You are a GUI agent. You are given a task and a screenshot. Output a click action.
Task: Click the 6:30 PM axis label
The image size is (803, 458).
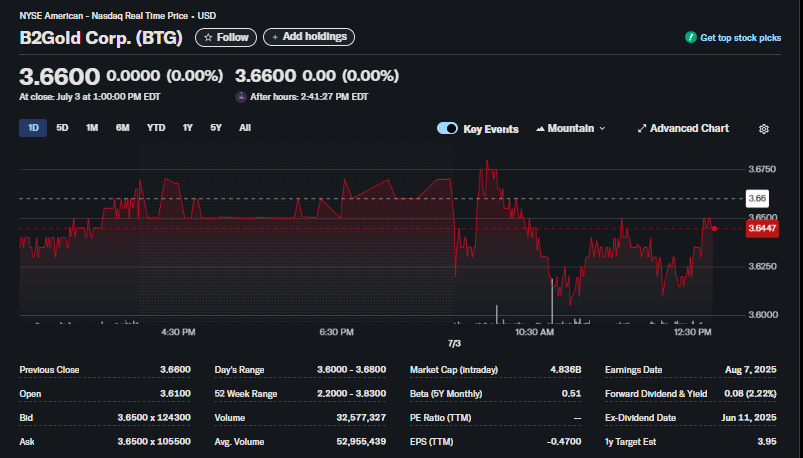[x=336, y=332]
